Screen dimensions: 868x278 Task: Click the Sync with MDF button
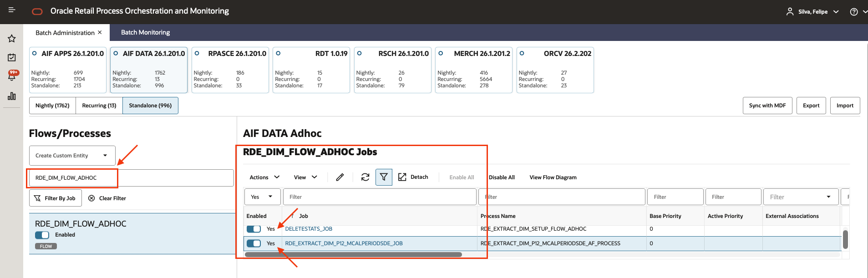pyautogui.click(x=767, y=106)
